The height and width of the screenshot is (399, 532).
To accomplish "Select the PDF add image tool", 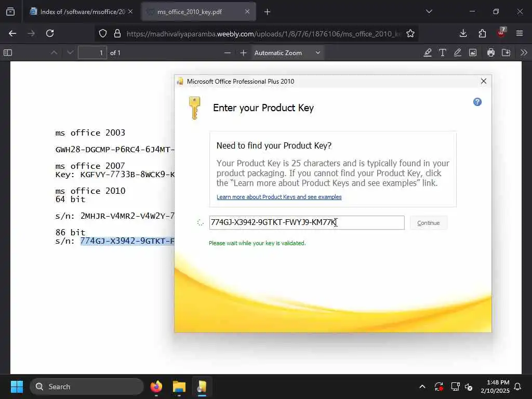I will [x=473, y=52].
